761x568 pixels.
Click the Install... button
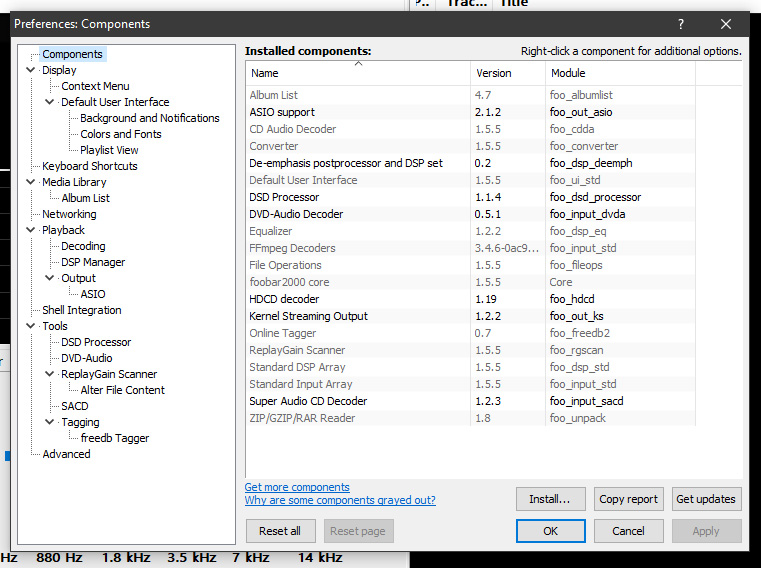coord(550,499)
